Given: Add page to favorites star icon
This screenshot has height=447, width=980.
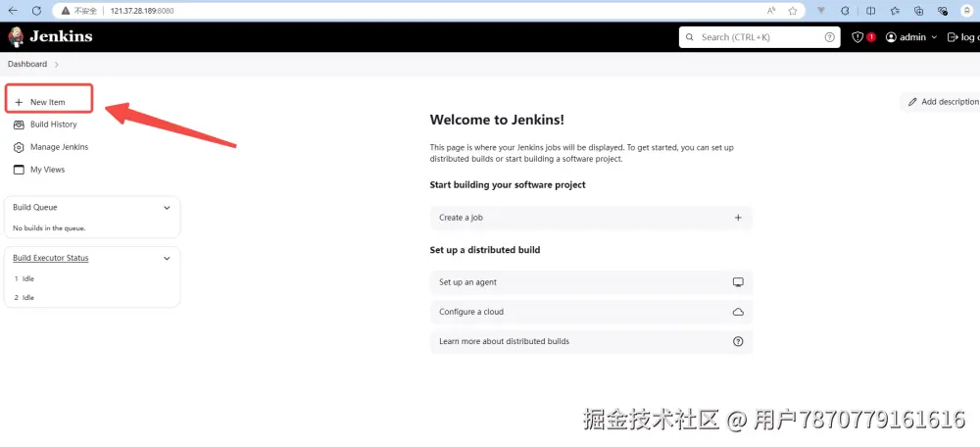Looking at the screenshot, I should pyautogui.click(x=793, y=11).
